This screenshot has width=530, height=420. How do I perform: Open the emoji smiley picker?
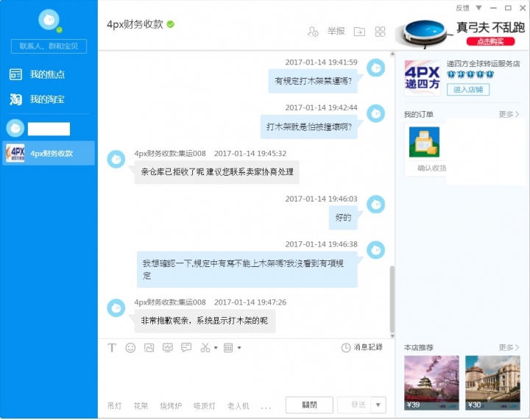tap(130, 348)
